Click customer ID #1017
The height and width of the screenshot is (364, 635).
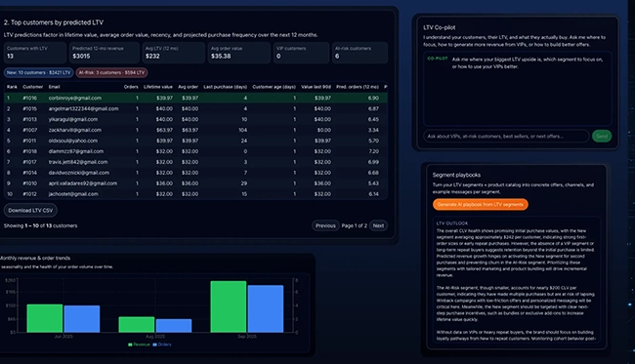pyautogui.click(x=29, y=162)
